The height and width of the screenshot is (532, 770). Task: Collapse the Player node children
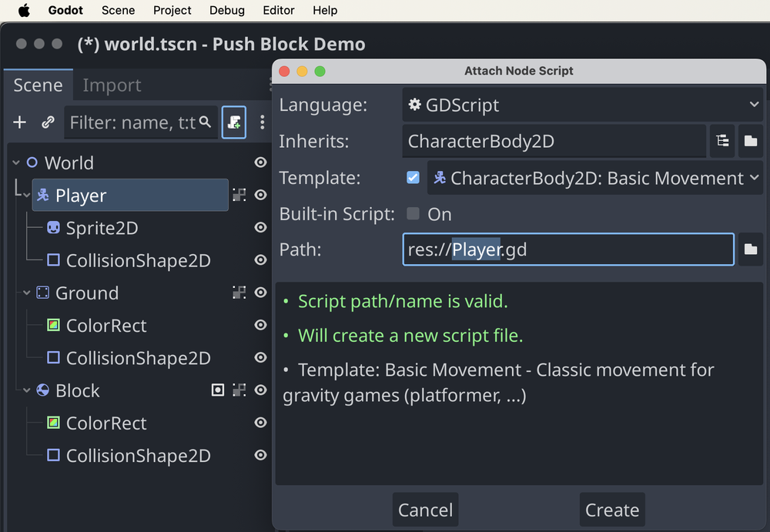click(x=26, y=196)
